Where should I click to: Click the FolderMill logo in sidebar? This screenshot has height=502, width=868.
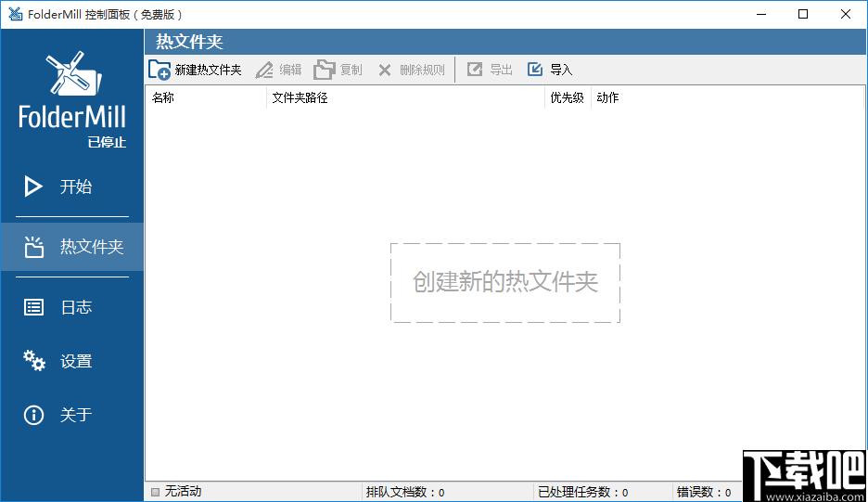coord(72,92)
